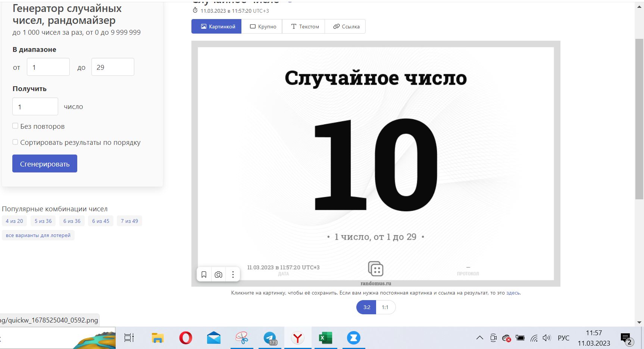
Task: Open the notification center with 2 notifications
Action: click(x=626, y=339)
